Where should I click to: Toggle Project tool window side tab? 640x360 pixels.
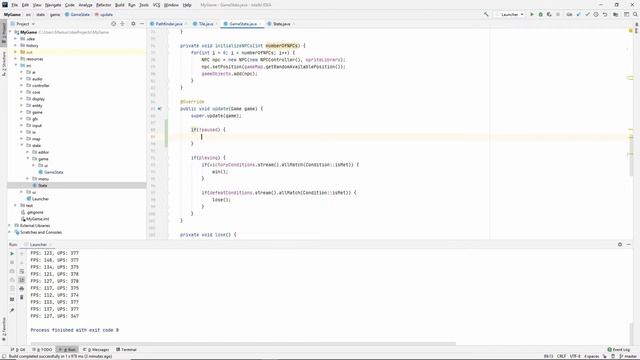[x=4, y=33]
